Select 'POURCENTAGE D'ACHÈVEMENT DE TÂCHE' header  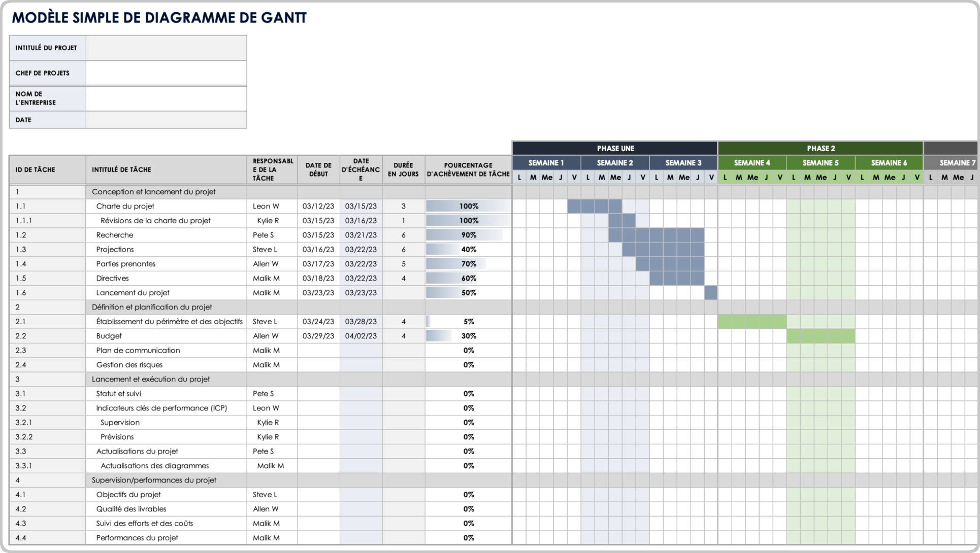468,169
